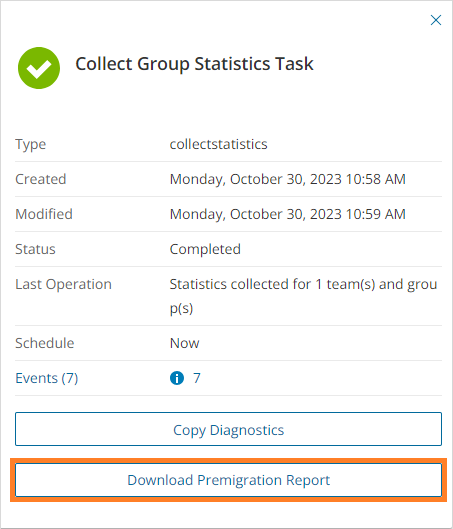Click the Last Operation field label
The image size is (453, 529).
63,284
